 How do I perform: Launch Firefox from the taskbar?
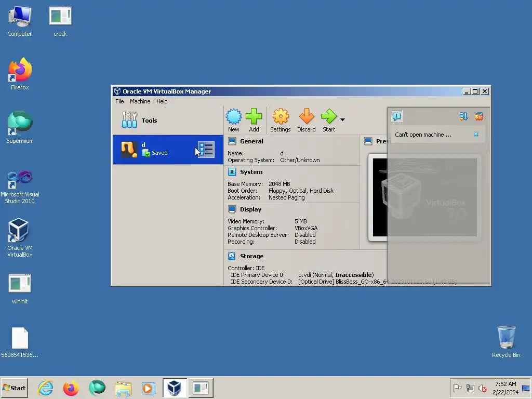pyautogui.click(x=71, y=388)
